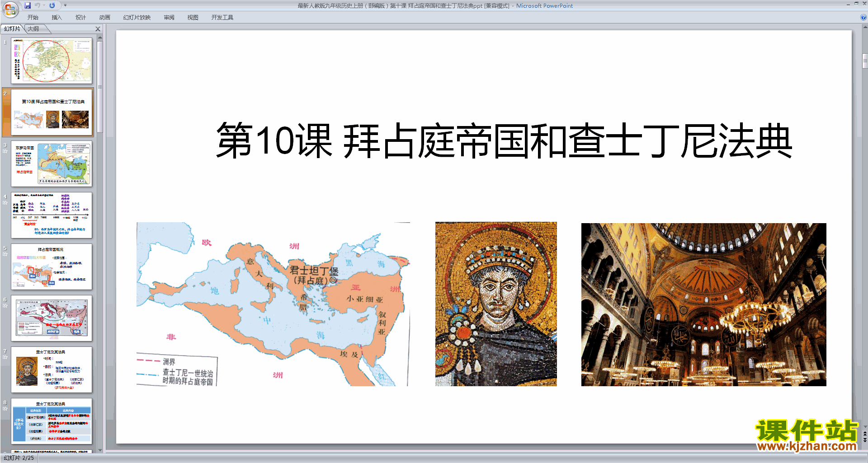Select slide 8 thumbnail with blue table
This screenshot has height=463, width=868.
(52, 421)
